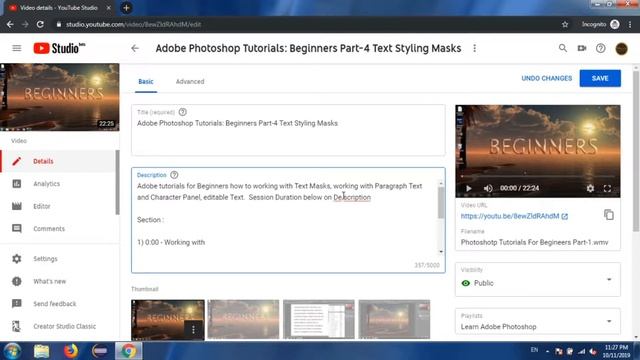Click the sidebar video thumbnail preview
Viewport: 640px width, 360px height.
(60, 97)
